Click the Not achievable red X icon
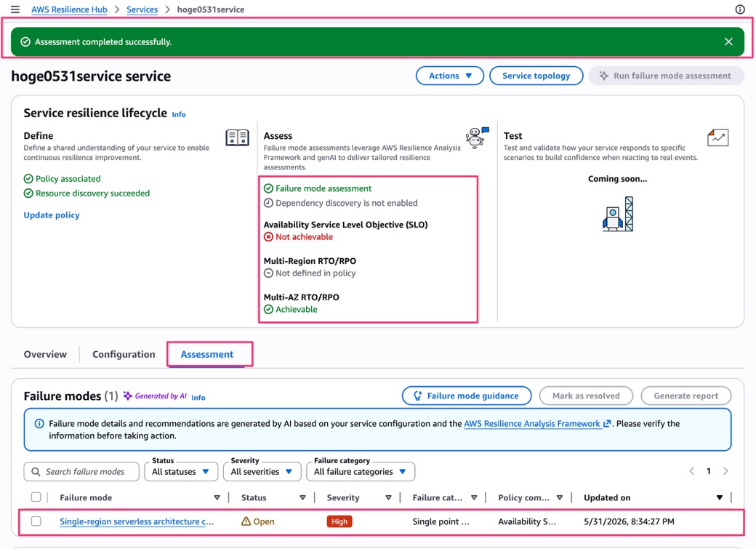 [268, 236]
